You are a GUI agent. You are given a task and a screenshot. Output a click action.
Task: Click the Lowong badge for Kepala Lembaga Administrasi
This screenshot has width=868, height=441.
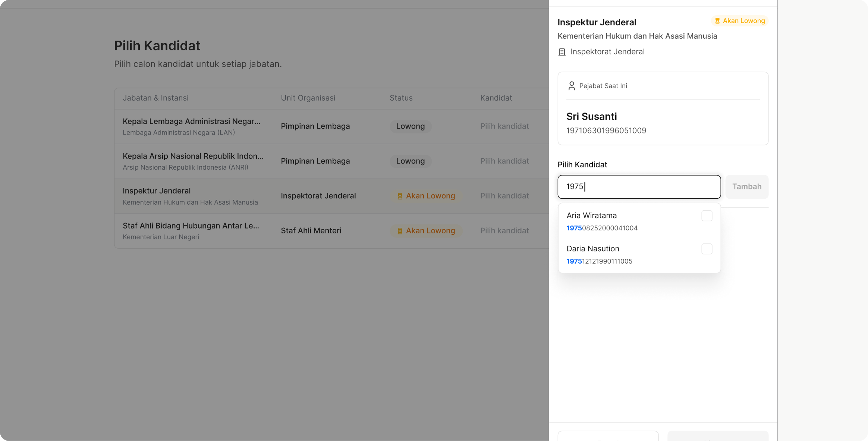[410, 126]
